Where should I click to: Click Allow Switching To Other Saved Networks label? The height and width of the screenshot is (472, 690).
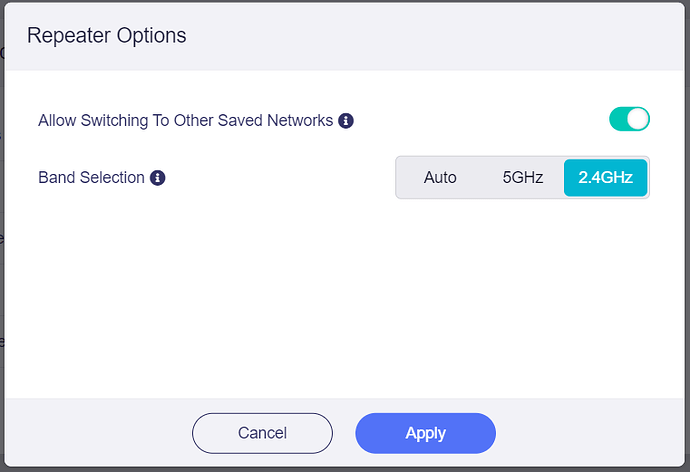click(x=186, y=121)
